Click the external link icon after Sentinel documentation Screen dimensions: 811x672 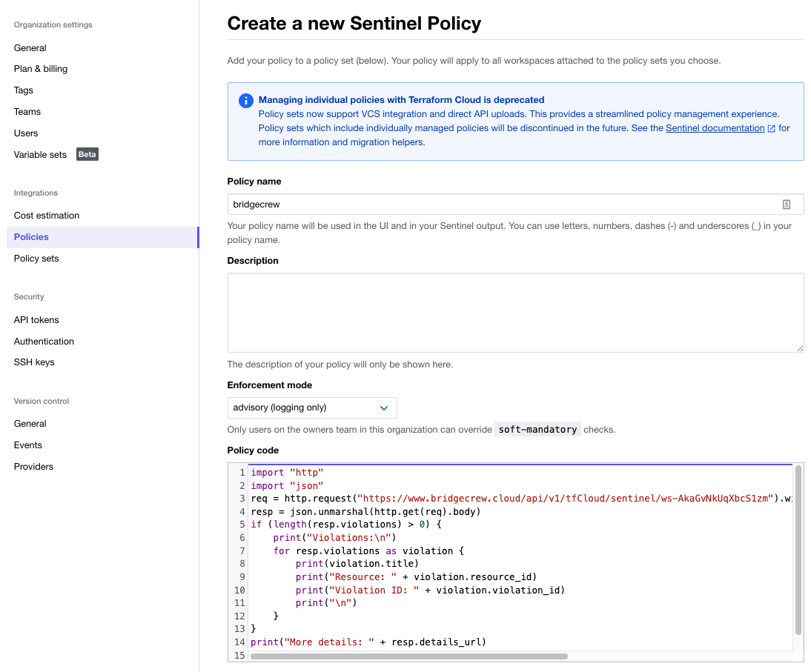(771, 128)
